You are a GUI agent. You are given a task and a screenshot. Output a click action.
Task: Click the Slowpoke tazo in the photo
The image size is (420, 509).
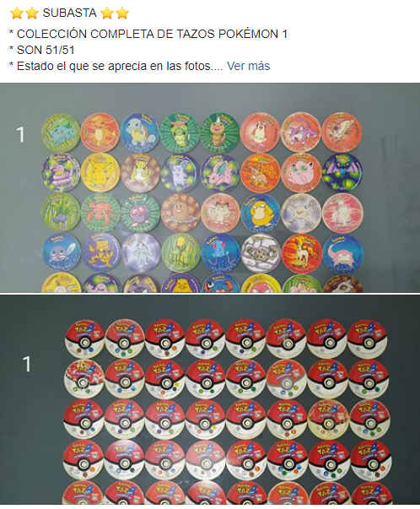point(342,253)
